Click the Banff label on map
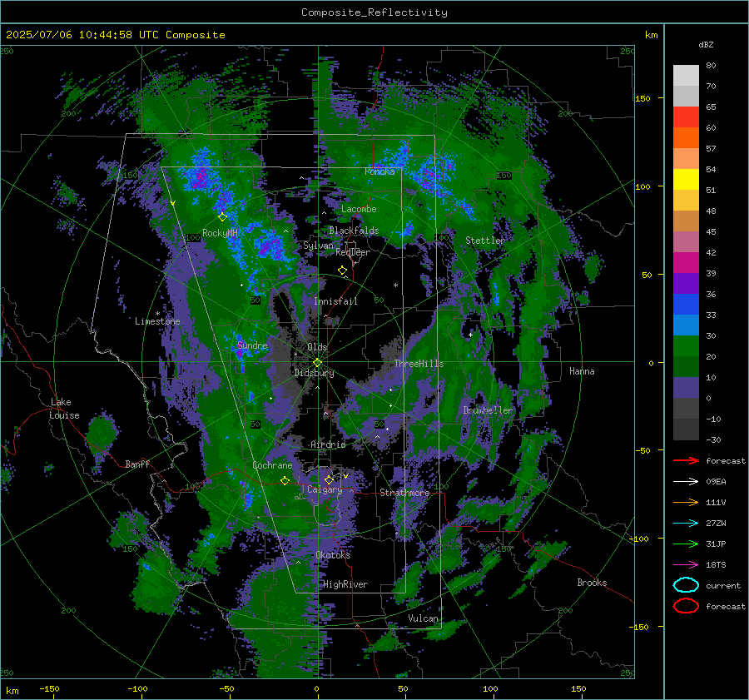Image resolution: width=749 pixels, height=700 pixels. point(137,464)
